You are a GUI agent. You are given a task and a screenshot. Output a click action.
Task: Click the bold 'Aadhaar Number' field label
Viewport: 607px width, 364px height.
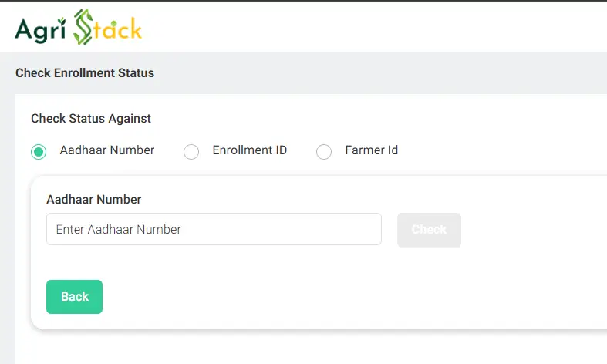(x=94, y=199)
